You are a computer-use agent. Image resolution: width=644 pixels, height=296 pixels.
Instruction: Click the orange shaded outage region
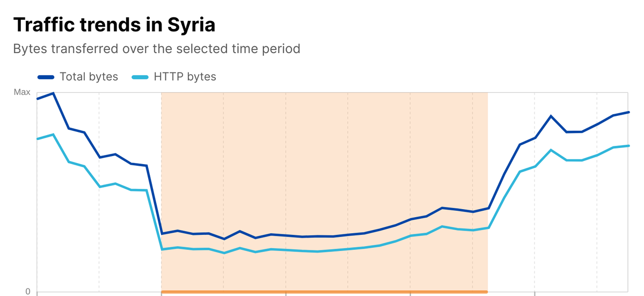pyautogui.click(x=324, y=161)
